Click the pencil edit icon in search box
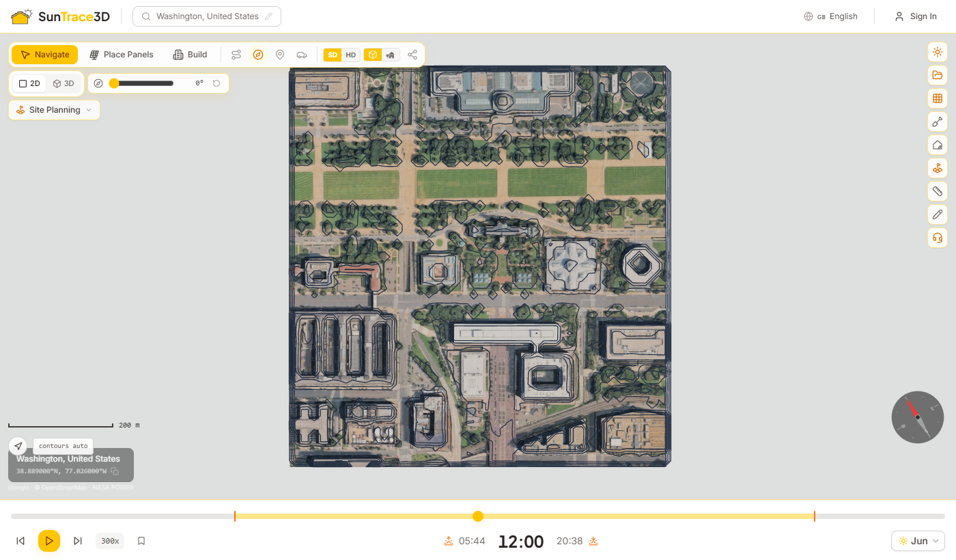956x560 pixels. (268, 16)
